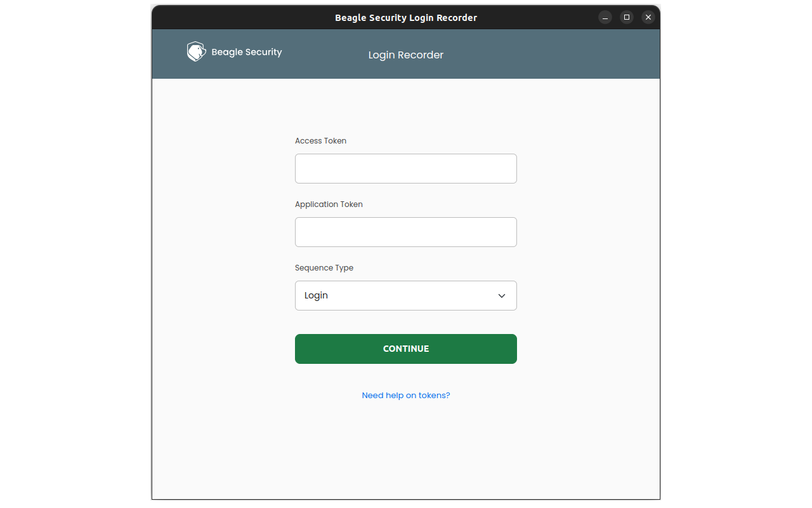Click the Beagle Security brand name text
Viewport: 812px width, 508px height.
pos(246,52)
